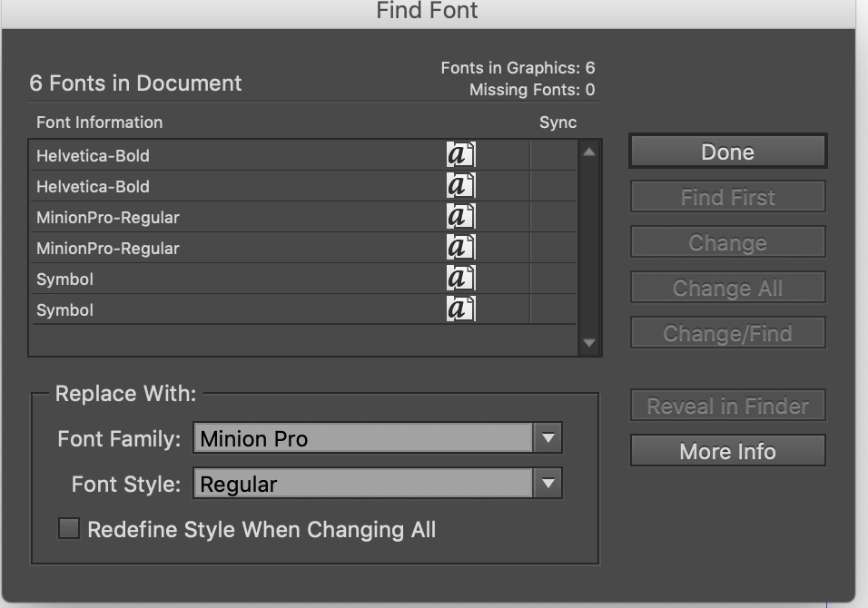
Task: Click the Done button
Action: (x=726, y=151)
